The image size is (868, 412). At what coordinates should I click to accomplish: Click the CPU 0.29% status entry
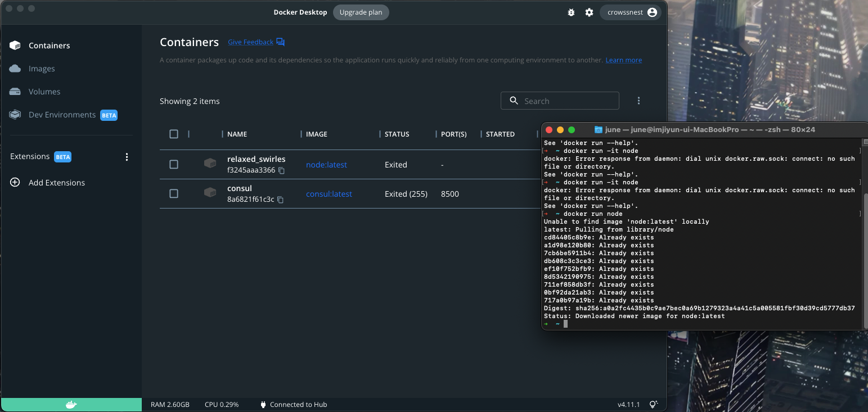click(x=222, y=405)
